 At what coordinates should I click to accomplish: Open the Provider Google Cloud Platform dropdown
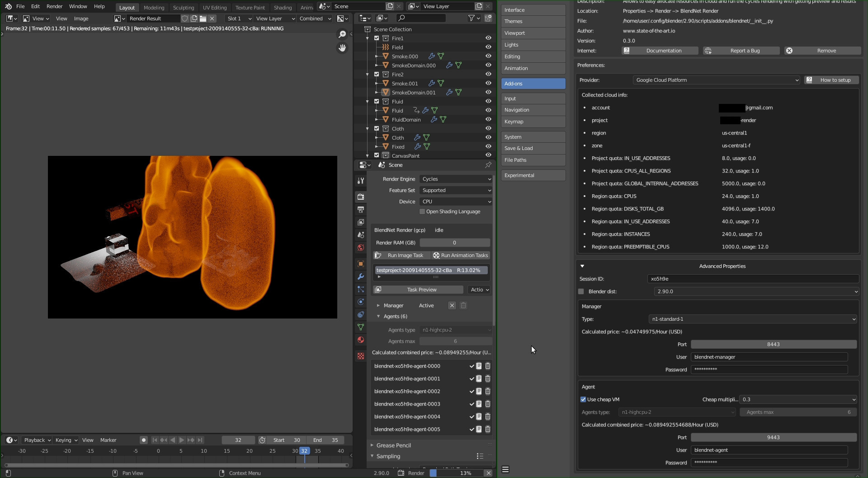tap(716, 80)
